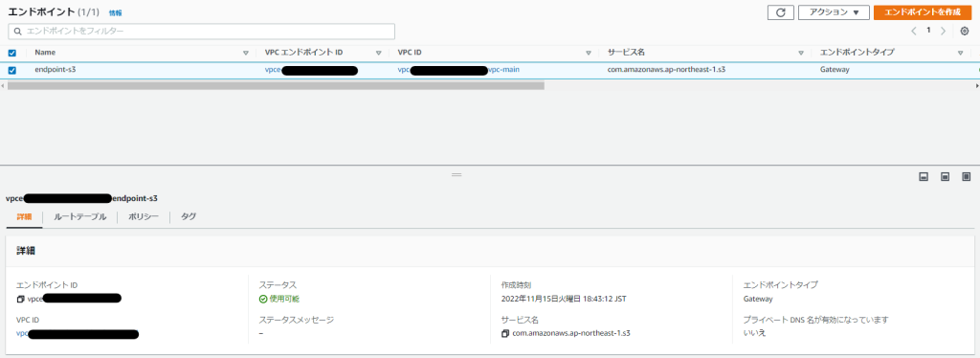Screen dimensions: 980x358
Task: Click Gateway value in the details panel
Action: tap(758, 299)
